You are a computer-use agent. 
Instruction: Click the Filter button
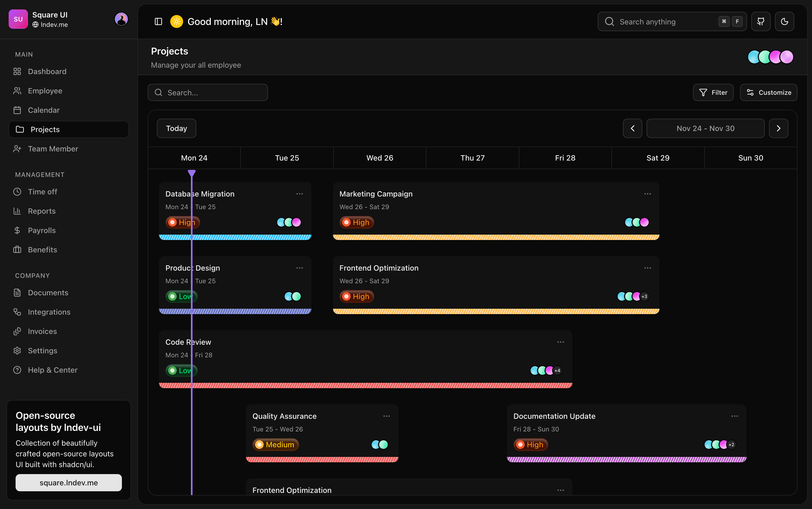(x=713, y=92)
